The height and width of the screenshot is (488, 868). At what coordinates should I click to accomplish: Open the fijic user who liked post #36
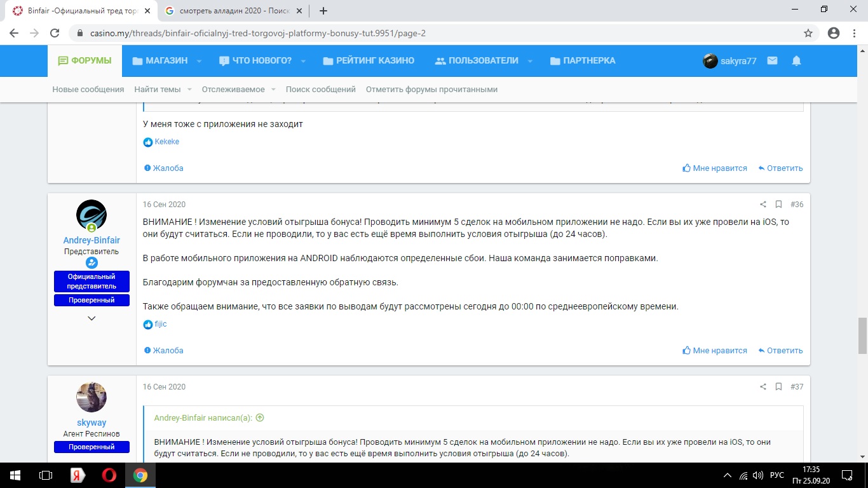click(161, 324)
